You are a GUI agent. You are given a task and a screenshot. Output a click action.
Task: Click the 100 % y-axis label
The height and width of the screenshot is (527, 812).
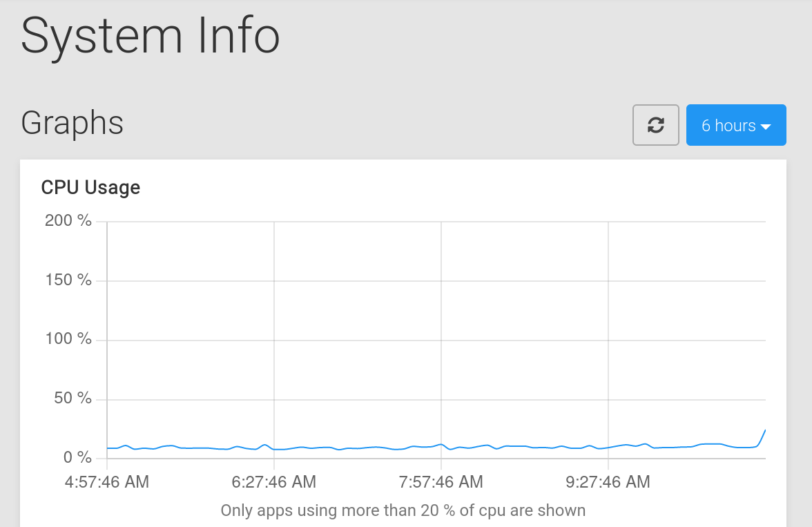click(68, 339)
